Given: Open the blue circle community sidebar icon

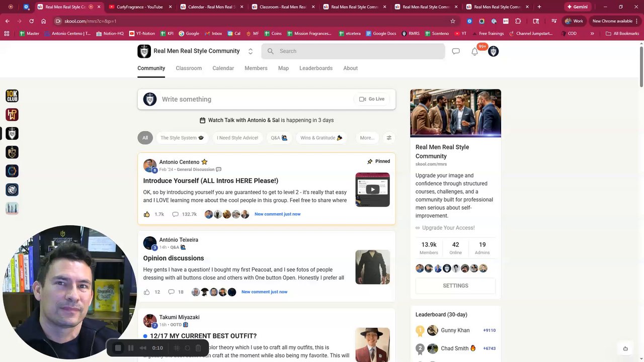Looking at the screenshot, I should point(12,171).
